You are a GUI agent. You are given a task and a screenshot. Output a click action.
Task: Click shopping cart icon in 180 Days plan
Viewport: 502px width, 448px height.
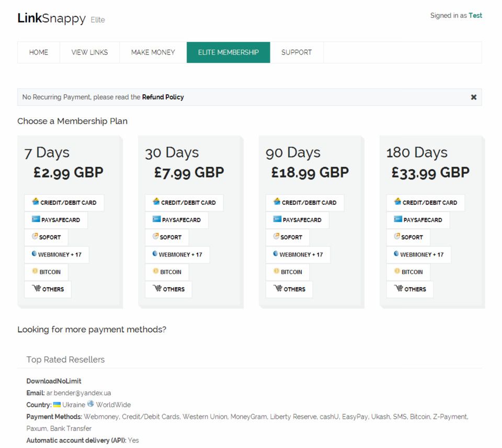point(398,288)
